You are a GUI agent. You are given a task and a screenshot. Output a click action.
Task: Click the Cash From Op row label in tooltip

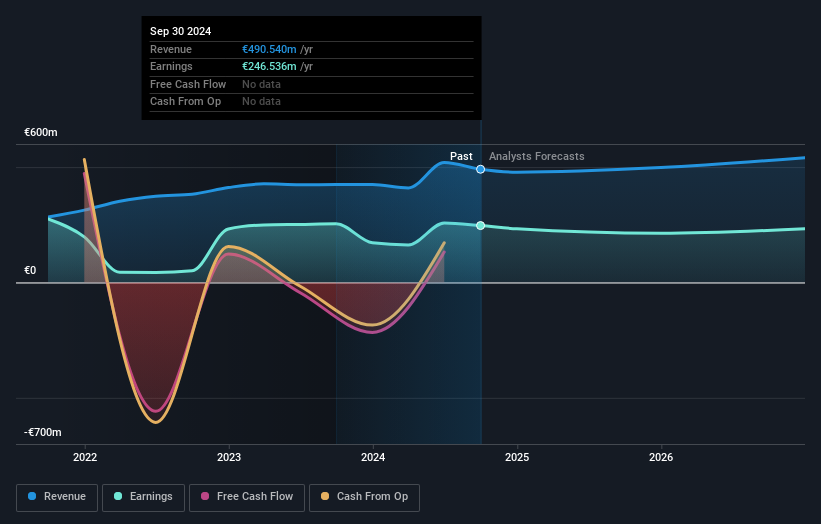coord(185,102)
